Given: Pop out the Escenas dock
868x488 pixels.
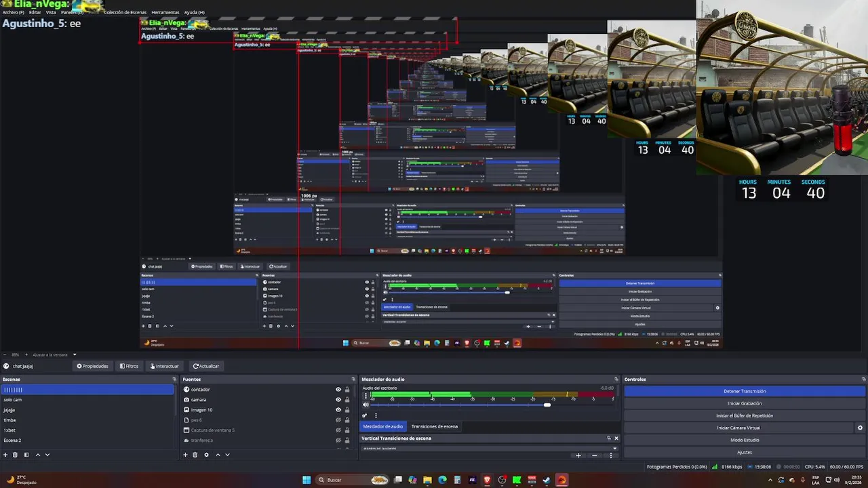Looking at the screenshot, I should [174, 380].
